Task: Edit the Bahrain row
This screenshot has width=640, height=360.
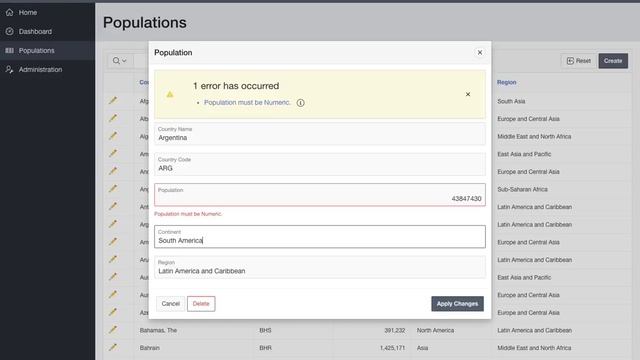Action: tap(113, 347)
